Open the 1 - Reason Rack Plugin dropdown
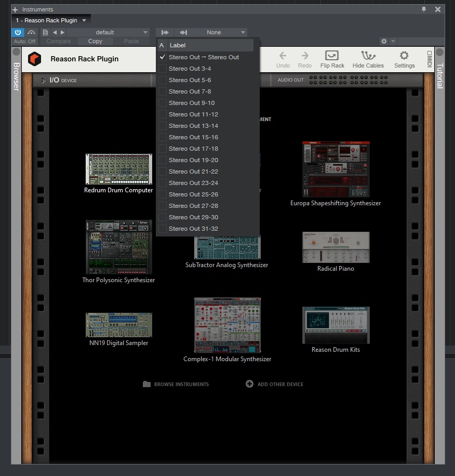455x476 pixels. click(51, 20)
